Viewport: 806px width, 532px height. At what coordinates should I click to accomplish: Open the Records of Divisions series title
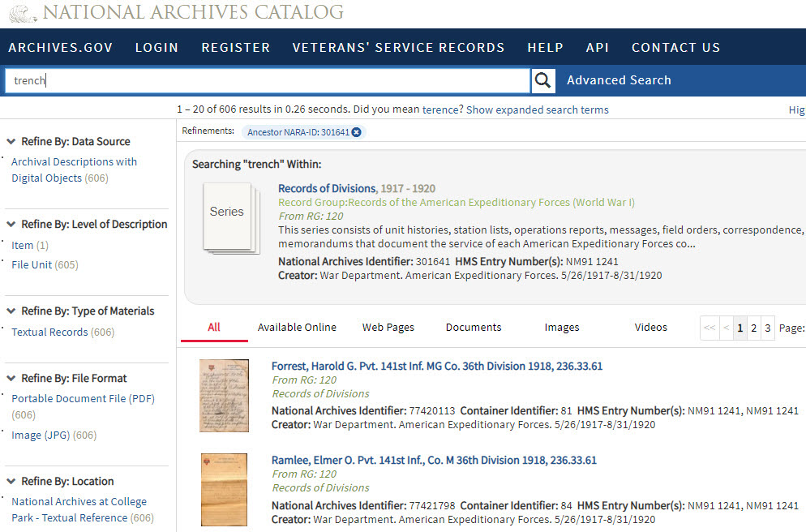pyautogui.click(x=328, y=188)
